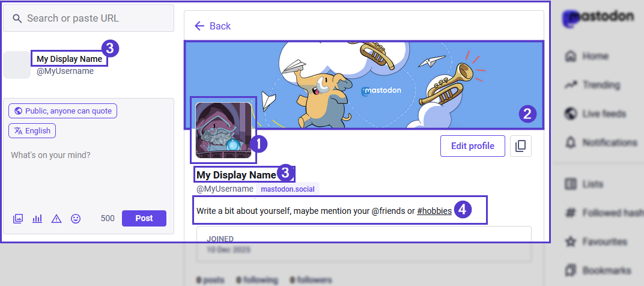Click the wizard profile avatar picture

click(x=223, y=130)
